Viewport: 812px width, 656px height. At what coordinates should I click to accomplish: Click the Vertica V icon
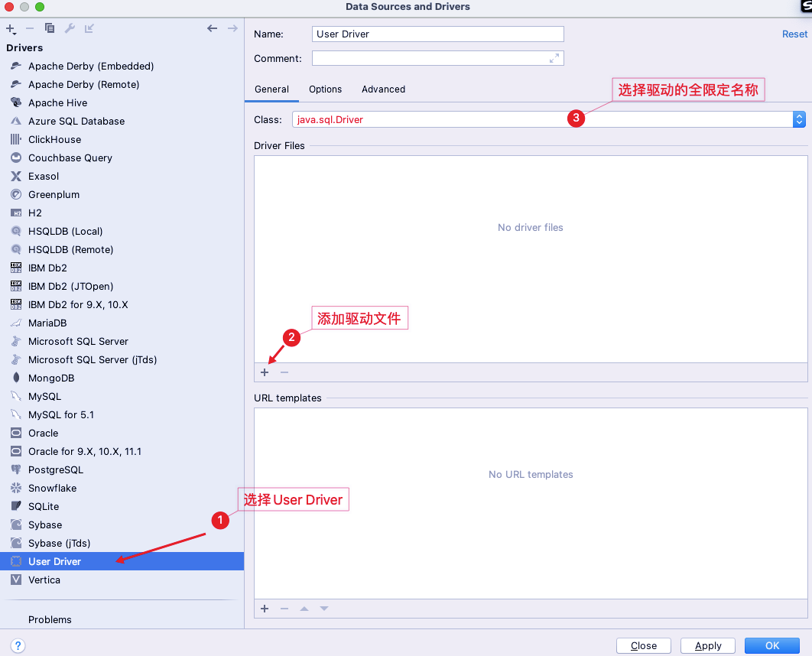(x=16, y=580)
